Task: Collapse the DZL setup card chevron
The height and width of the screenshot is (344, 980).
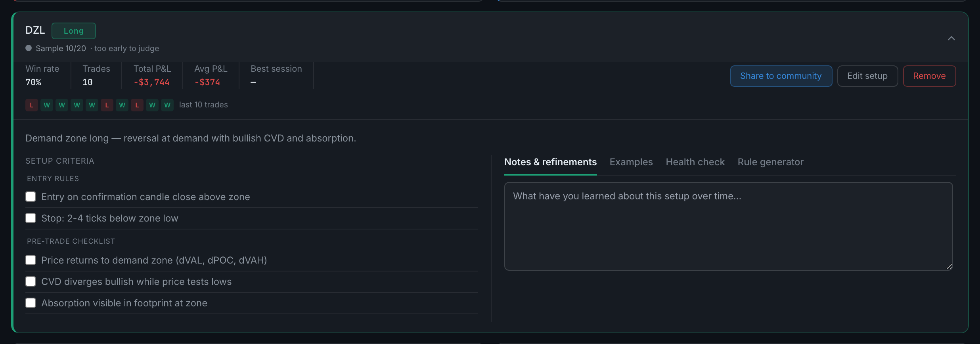Action: 951,38
